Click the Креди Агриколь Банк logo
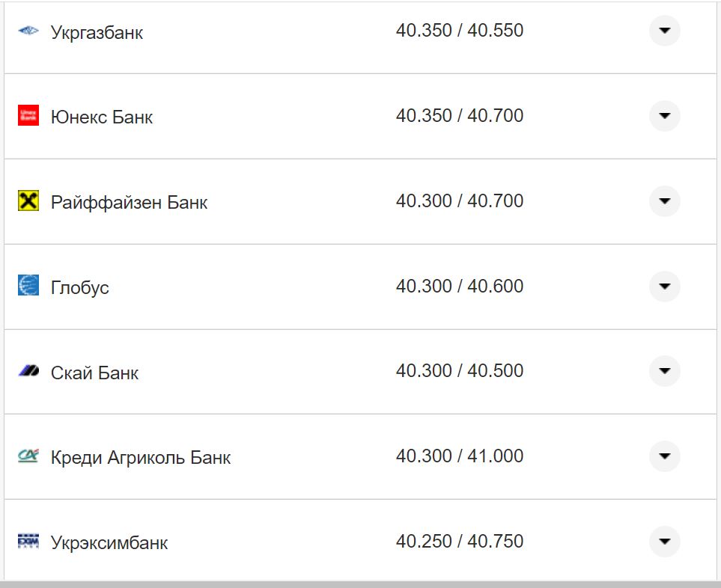Image resolution: width=721 pixels, height=588 pixels. (28, 456)
